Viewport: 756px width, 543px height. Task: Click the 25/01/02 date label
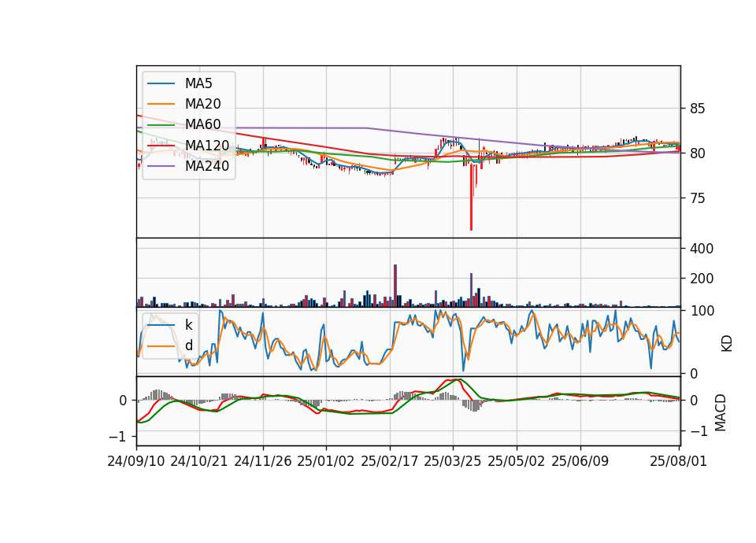coord(326,461)
